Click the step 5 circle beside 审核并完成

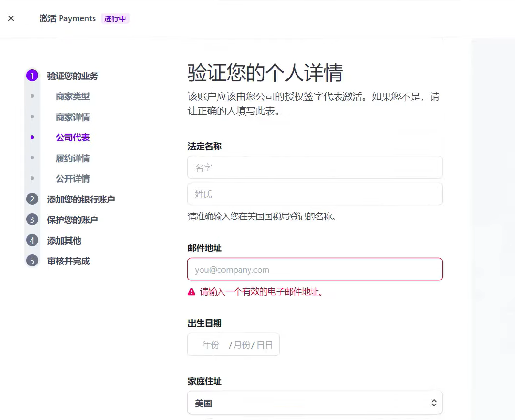pos(32,261)
